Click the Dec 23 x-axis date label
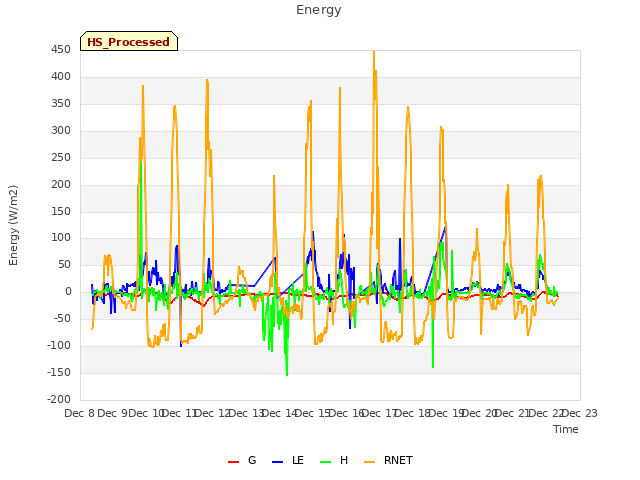 (x=580, y=413)
